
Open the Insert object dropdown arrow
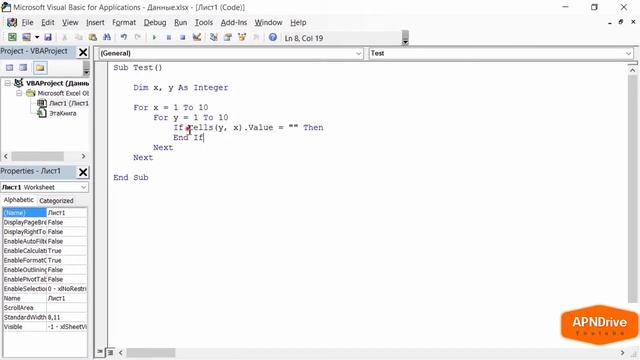coord(37,38)
